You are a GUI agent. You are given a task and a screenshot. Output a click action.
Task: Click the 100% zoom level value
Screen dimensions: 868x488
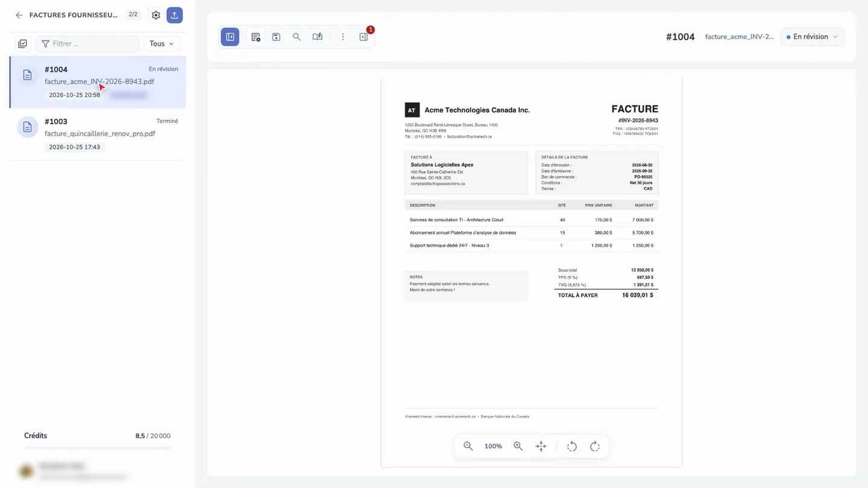pyautogui.click(x=493, y=446)
